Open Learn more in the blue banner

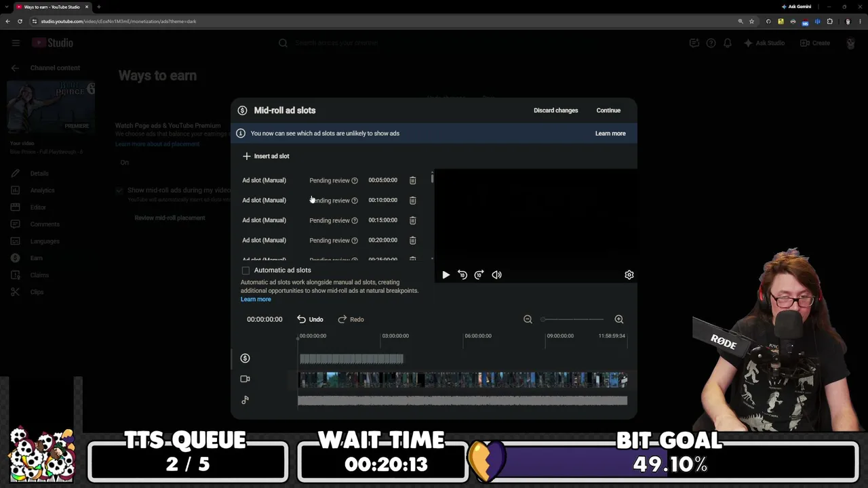tap(610, 134)
